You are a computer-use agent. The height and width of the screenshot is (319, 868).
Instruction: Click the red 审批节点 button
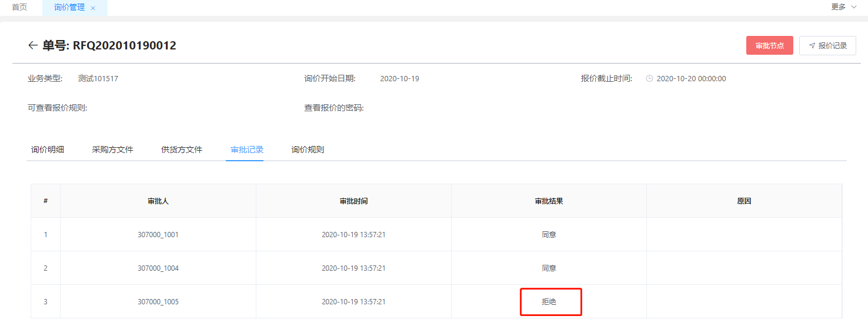770,45
